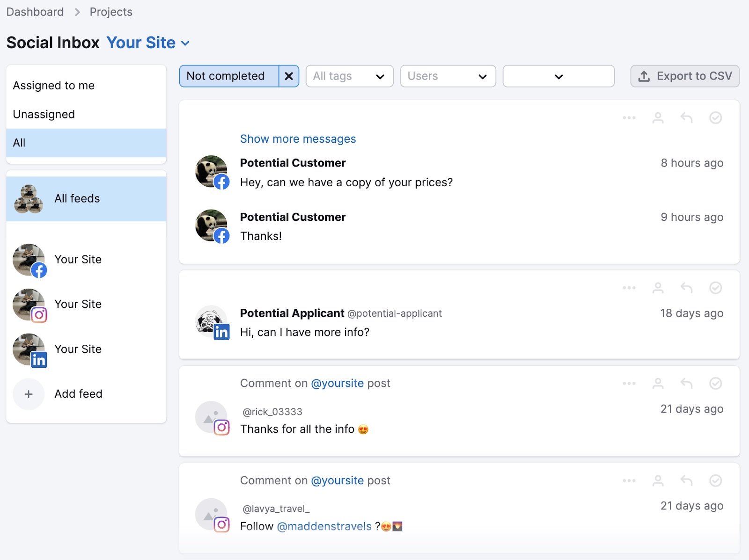Select the Your Site LinkedIn feed

[78, 349]
